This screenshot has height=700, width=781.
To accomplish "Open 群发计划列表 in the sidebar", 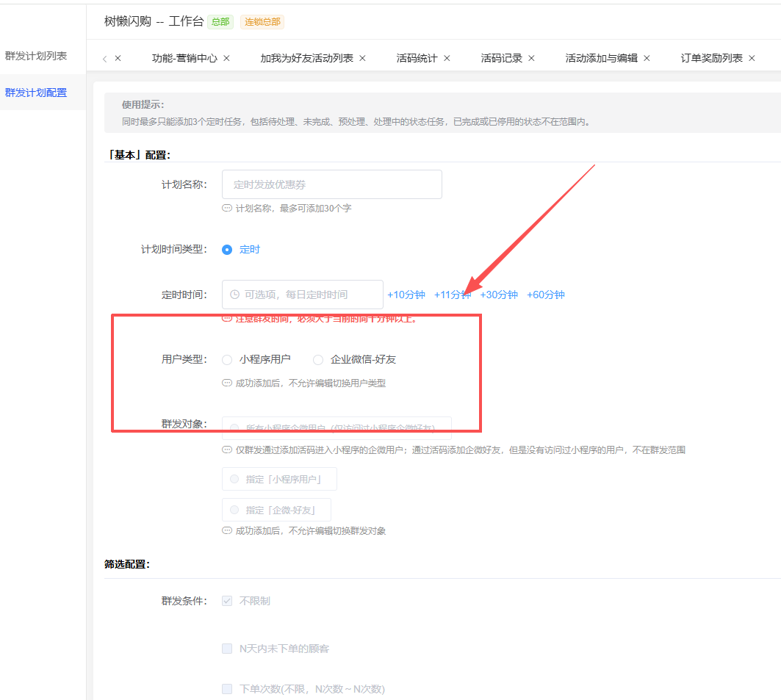I will click(x=36, y=56).
